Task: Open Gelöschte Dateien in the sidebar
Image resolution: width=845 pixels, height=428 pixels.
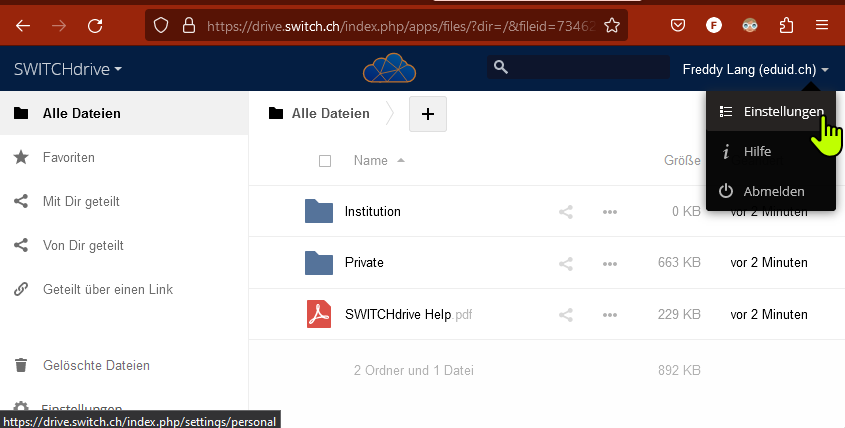Action: (x=124, y=365)
